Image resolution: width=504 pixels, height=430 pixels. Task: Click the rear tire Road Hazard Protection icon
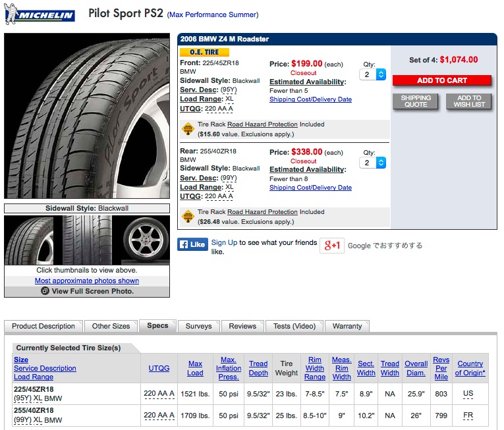click(188, 216)
